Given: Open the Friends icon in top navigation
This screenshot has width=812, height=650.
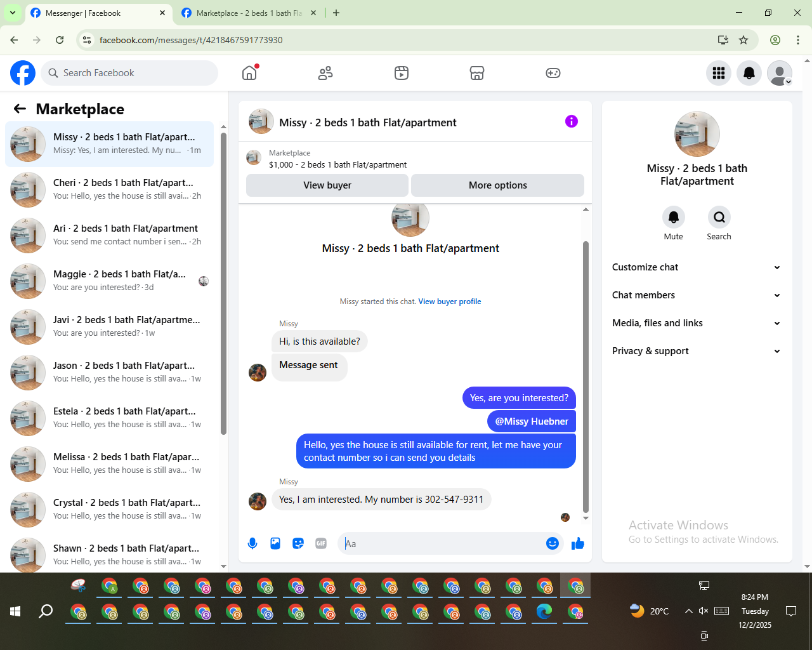Looking at the screenshot, I should [325, 73].
